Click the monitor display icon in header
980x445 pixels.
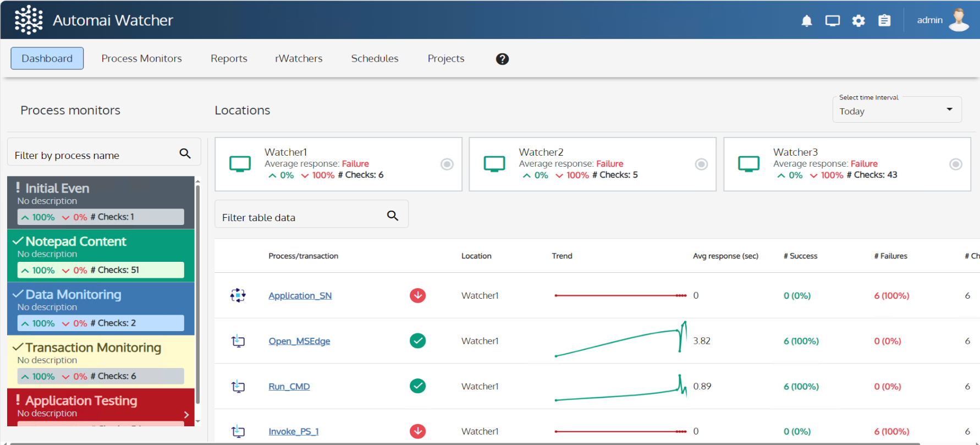(x=833, y=21)
